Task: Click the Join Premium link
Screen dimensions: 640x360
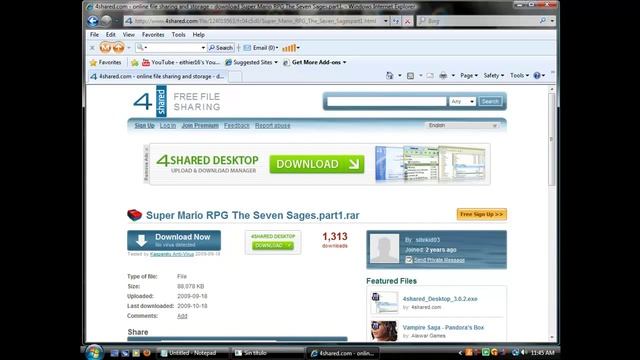Action: coord(200,125)
